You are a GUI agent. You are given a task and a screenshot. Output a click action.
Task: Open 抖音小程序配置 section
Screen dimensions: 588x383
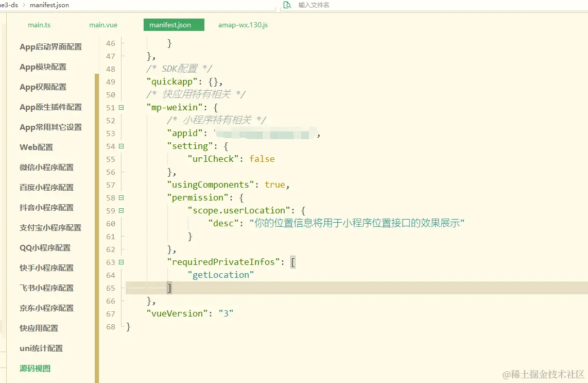[x=46, y=208]
